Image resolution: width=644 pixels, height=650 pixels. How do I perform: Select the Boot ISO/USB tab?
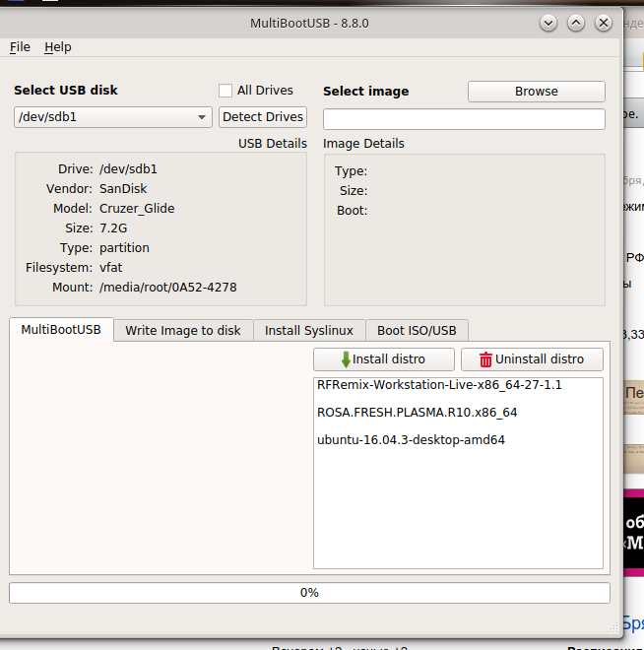(x=417, y=331)
